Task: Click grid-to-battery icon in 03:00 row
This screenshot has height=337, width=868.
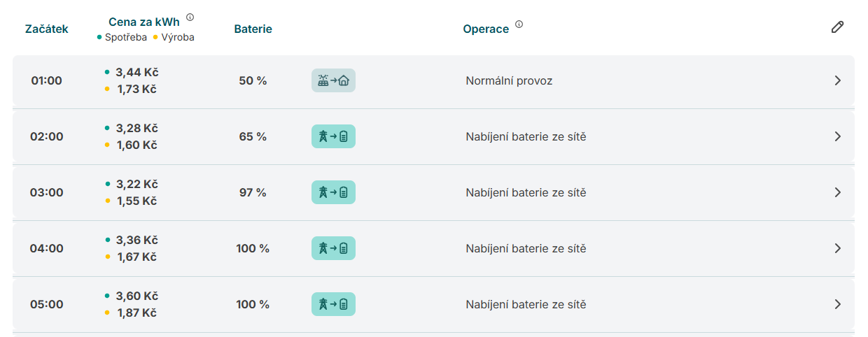Action: point(333,192)
